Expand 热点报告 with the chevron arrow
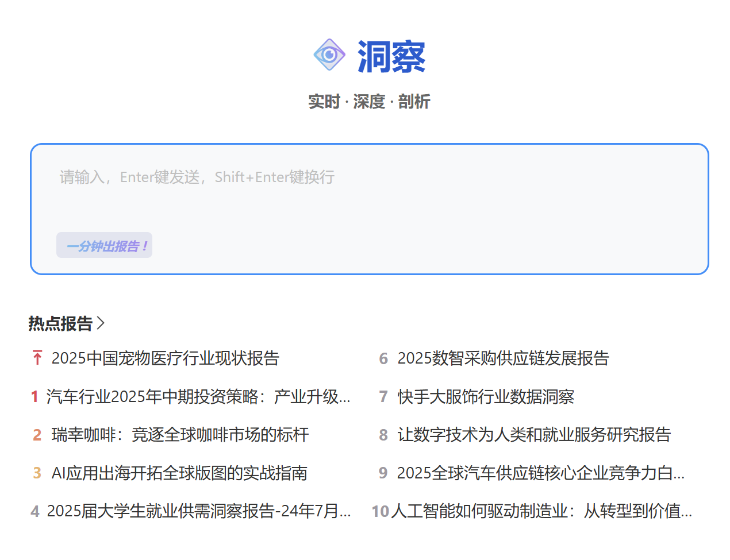 pyautogui.click(x=101, y=323)
